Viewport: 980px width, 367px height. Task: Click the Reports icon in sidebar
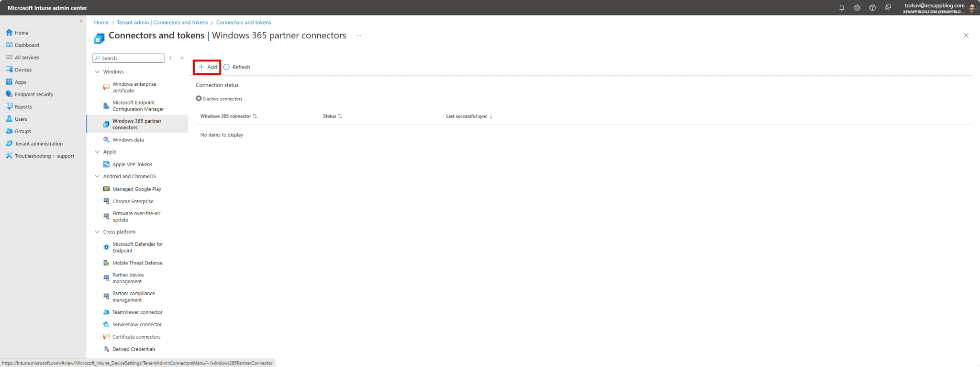point(9,106)
